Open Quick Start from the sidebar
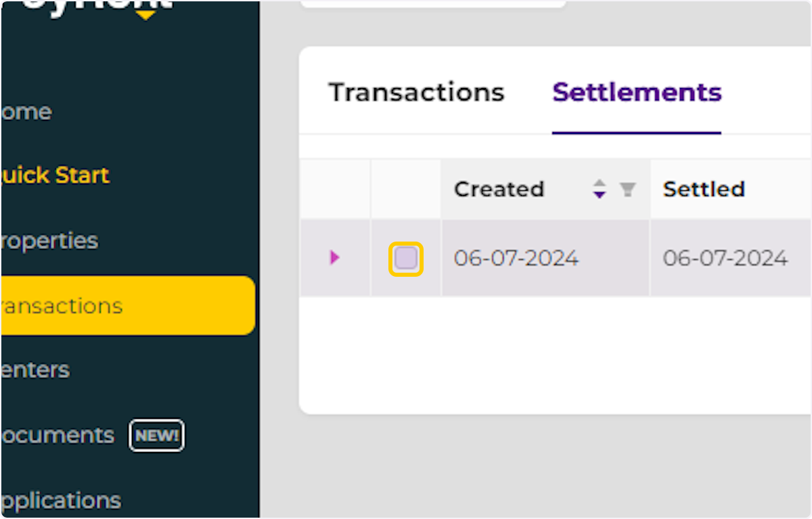Image resolution: width=812 pixels, height=519 pixels. [54, 175]
